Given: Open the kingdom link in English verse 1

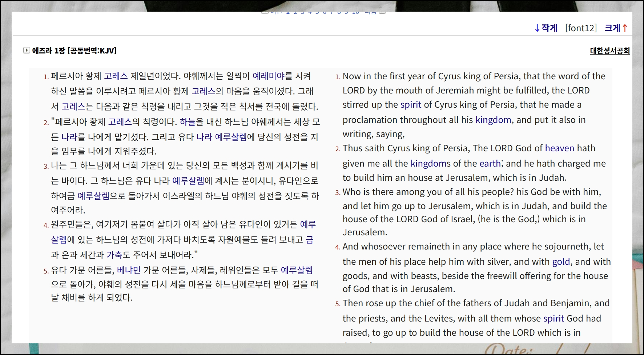Looking at the screenshot, I should point(493,120).
